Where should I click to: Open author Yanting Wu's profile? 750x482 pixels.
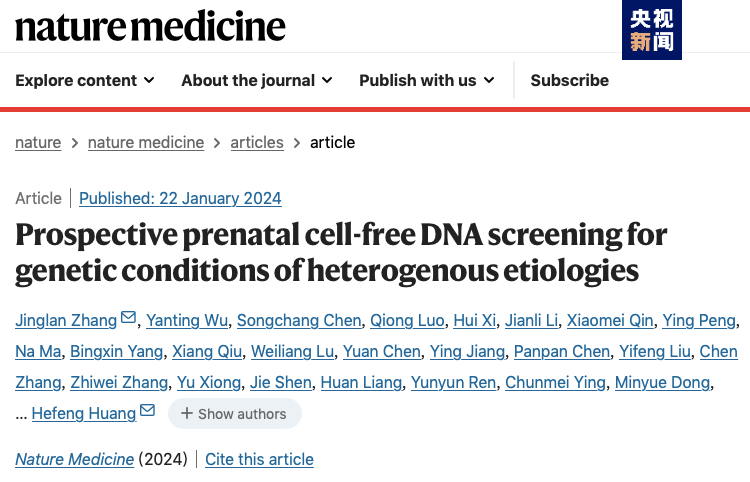tap(187, 320)
